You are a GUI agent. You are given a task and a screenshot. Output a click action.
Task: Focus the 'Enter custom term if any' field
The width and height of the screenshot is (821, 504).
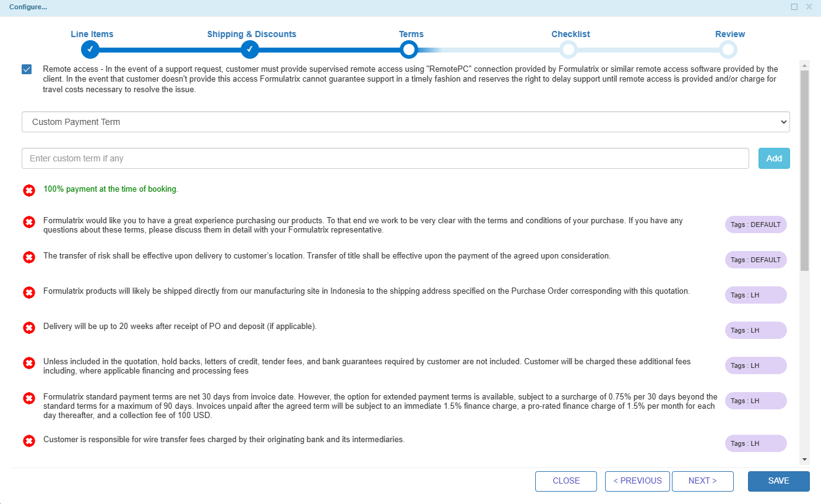(385, 158)
